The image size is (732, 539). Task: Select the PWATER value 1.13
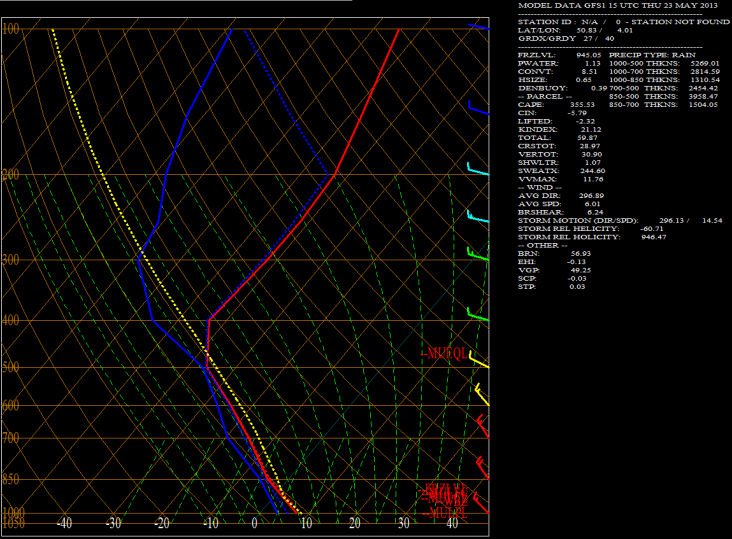click(592, 63)
